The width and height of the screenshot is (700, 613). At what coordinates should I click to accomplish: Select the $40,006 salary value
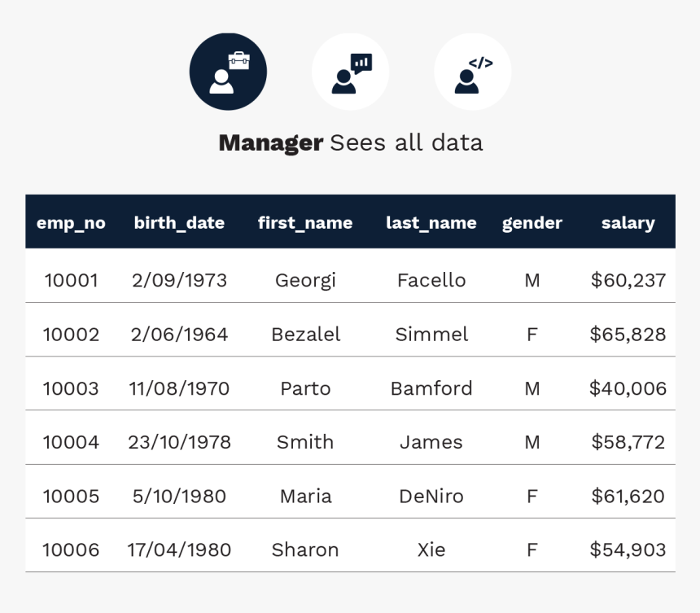pos(628,388)
